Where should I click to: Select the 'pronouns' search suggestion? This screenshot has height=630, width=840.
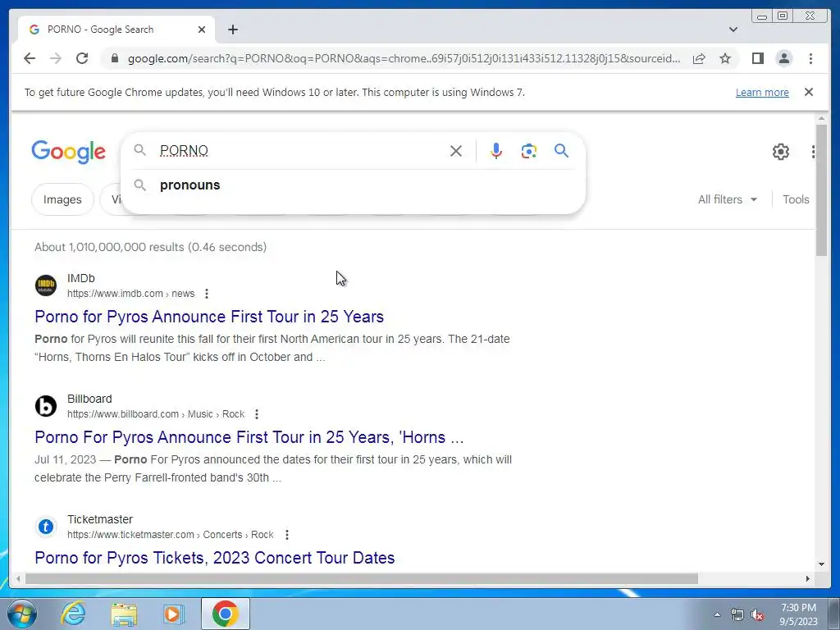click(x=354, y=185)
